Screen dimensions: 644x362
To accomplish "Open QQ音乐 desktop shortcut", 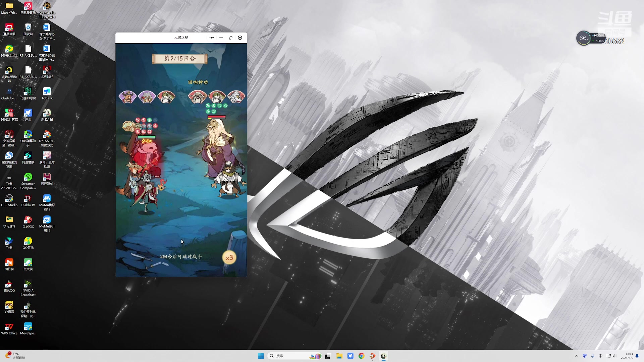I will coord(28,243).
